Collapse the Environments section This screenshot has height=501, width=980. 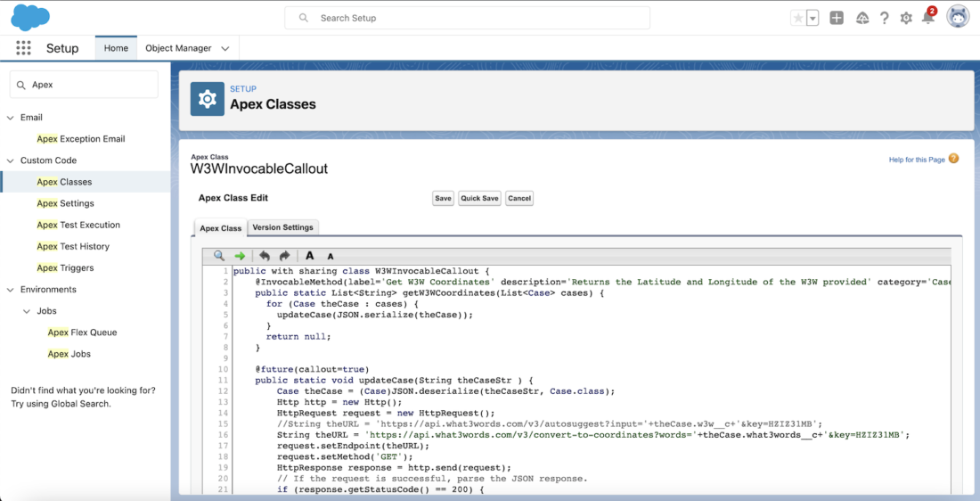pos(10,290)
